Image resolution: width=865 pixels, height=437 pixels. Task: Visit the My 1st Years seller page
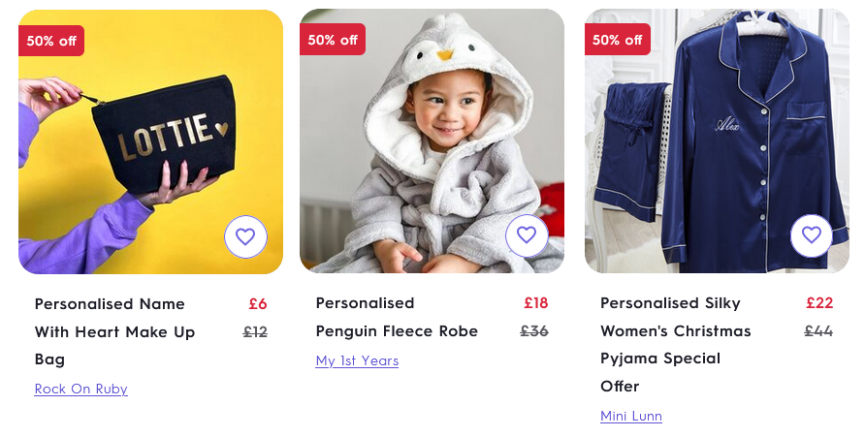click(x=357, y=361)
